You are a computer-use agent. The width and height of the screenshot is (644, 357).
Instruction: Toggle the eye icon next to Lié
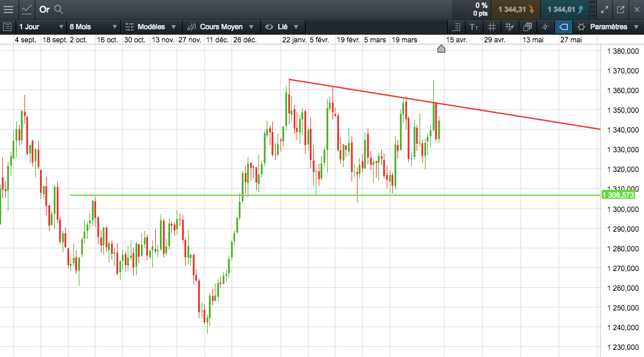coord(269,27)
